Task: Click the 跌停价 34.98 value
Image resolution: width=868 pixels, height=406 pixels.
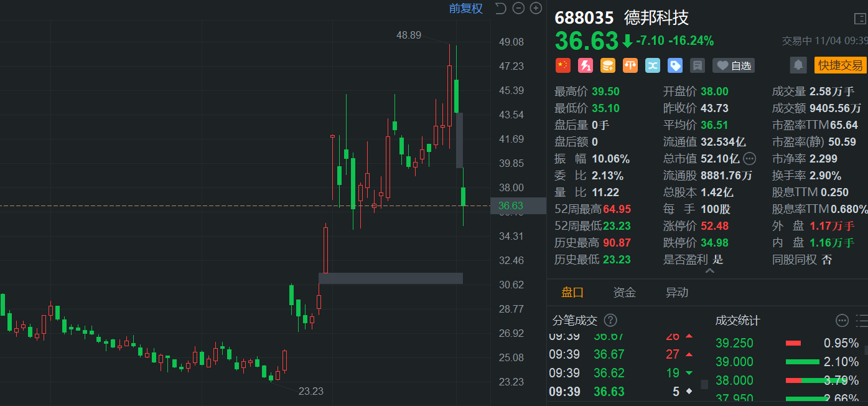Action: click(714, 243)
